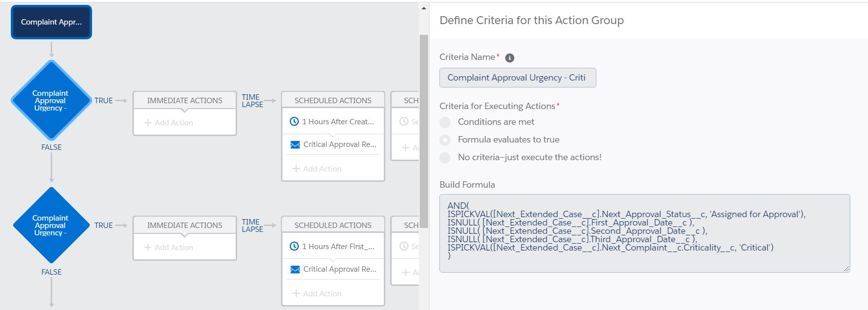The width and height of the screenshot is (868, 310).
Task: Click the canvas vertical scrollbar thumb
Action: pos(424,123)
